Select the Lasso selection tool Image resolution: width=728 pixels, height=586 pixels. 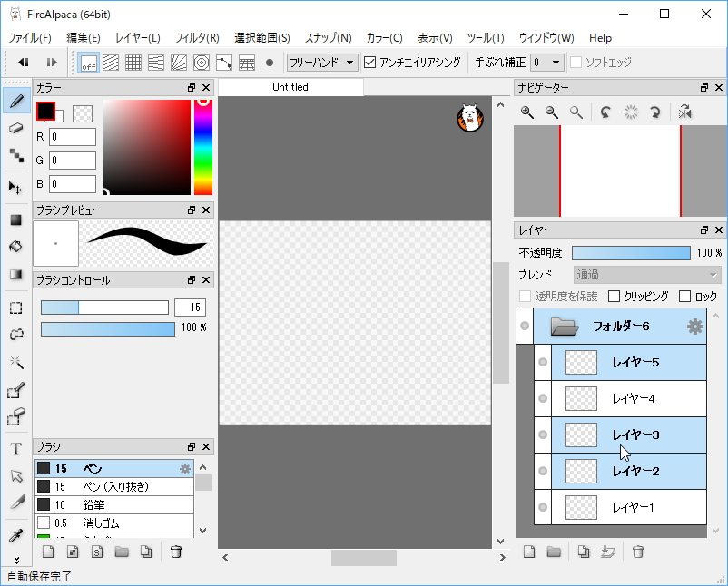coord(16,334)
